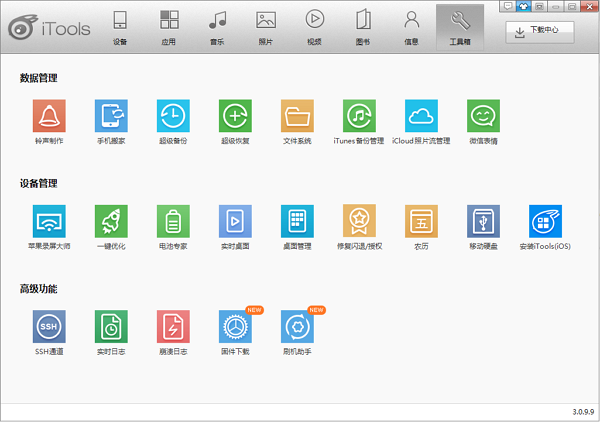Screen dimensions: 600x422
Task: Maximize the iTools window
Action: [x=571, y=6]
